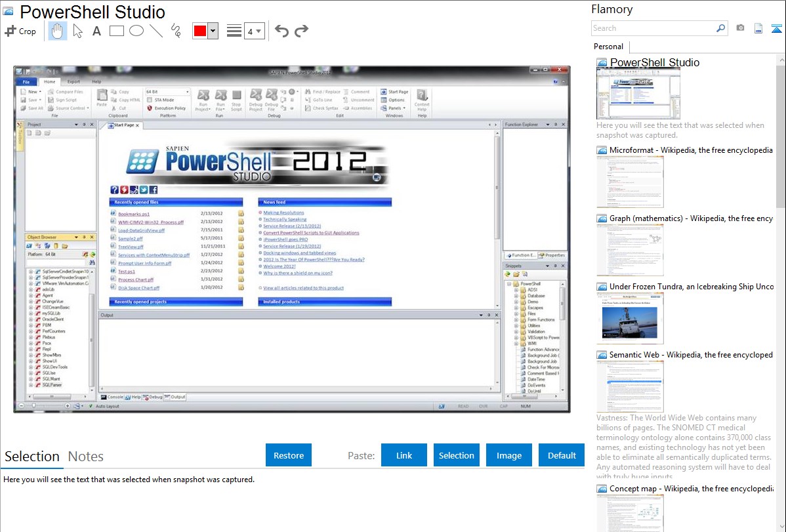Click the Paste Link button
Screen dimensions: 786x532
[404, 455]
